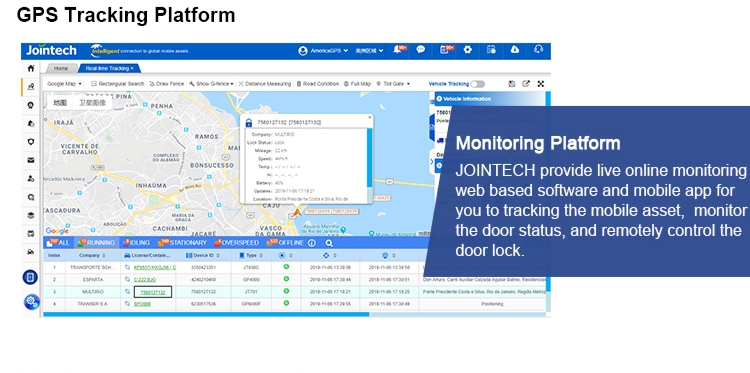Click the cloud download icon
The image size is (750, 373).
tap(515, 50)
